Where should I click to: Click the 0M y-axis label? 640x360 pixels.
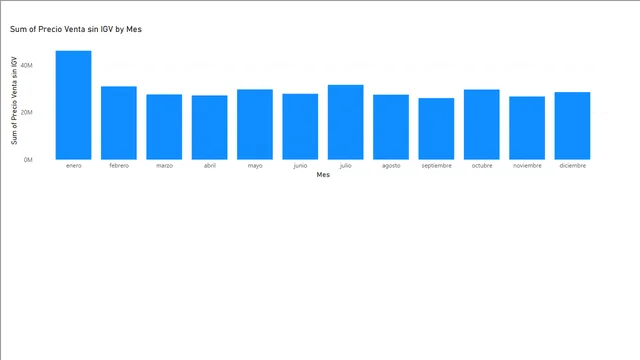28,160
